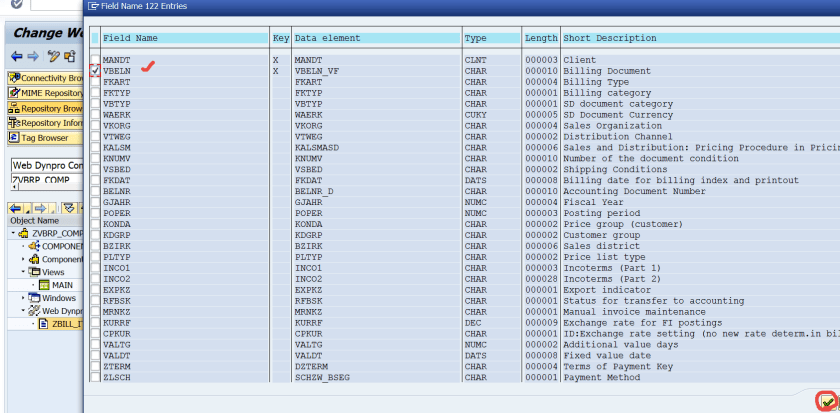Click KALSMASD data element cell
Image resolution: width=840 pixels, height=413 pixels.
tap(317, 147)
